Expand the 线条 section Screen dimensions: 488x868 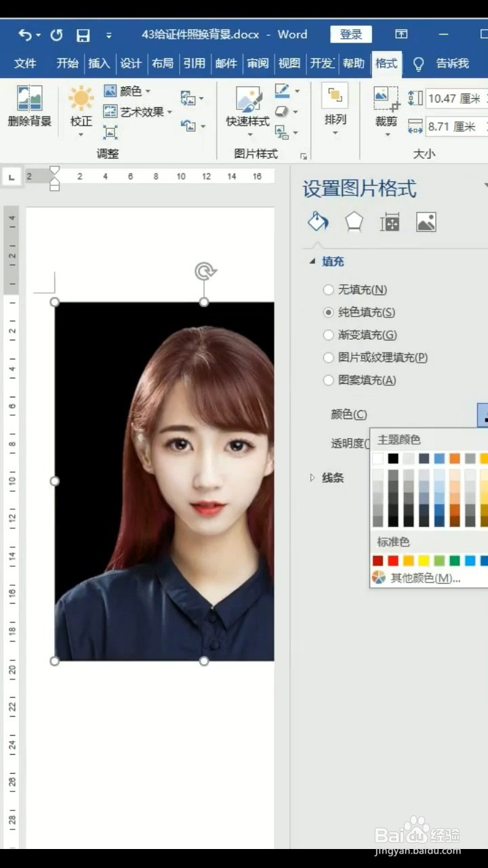[326, 478]
